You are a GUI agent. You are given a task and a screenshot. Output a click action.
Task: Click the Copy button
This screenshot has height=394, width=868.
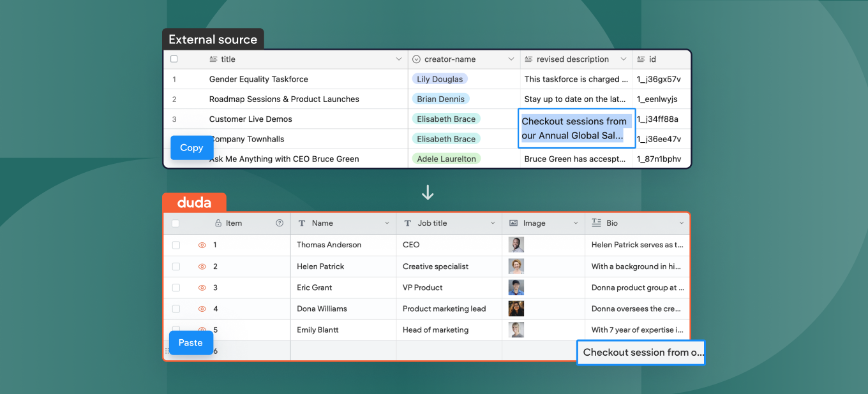click(191, 147)
